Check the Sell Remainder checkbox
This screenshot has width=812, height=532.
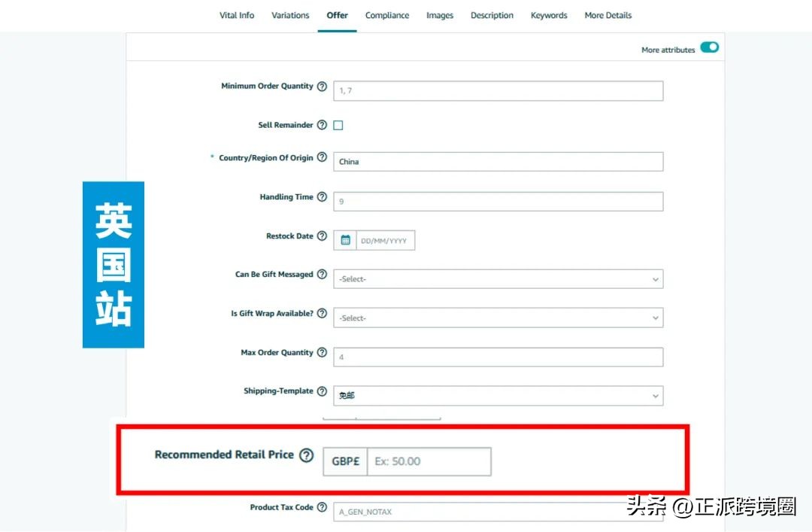pos(338,125)
